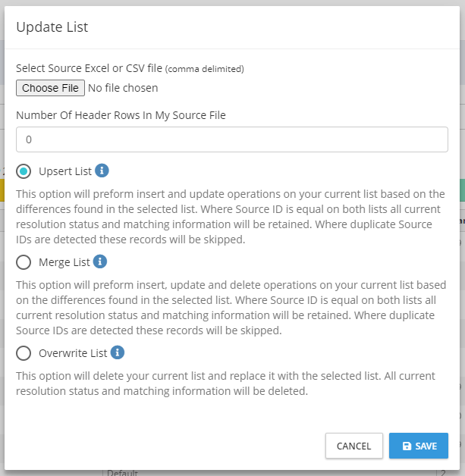
Task: Click Choose File to browse source file
Action: (50, 88)
